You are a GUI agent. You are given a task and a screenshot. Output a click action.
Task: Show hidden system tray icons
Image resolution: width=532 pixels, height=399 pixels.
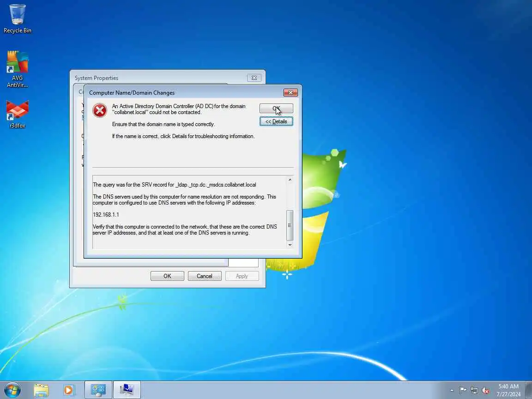tap(452, 391)
